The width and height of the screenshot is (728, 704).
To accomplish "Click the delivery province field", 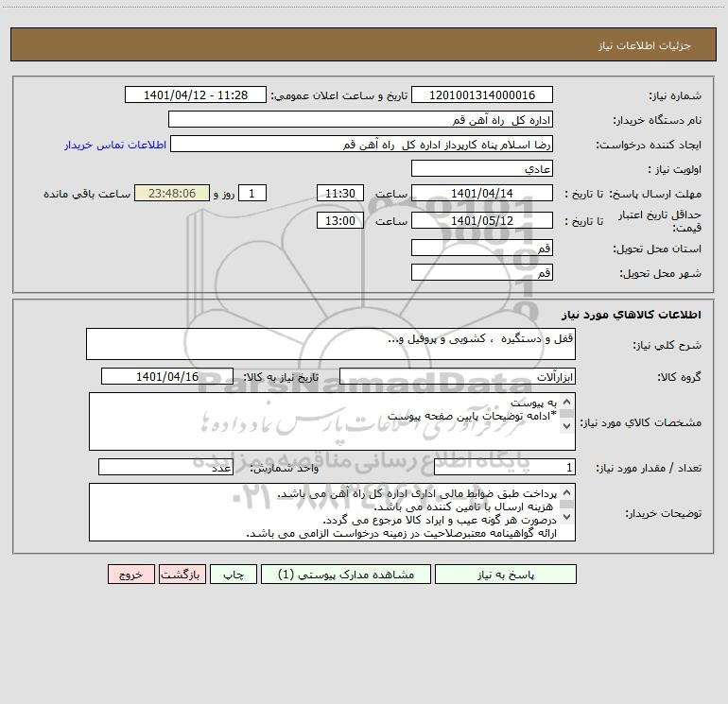I will click(482, 248).
